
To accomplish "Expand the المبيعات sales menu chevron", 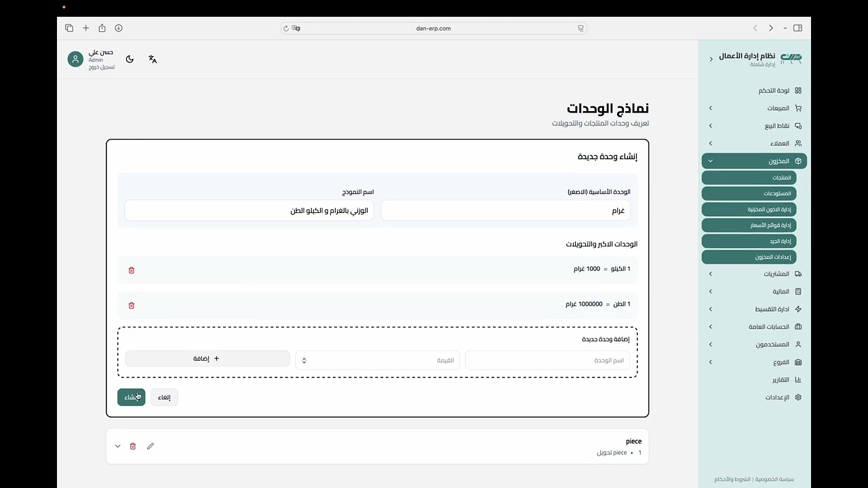I will coord(711,108).
